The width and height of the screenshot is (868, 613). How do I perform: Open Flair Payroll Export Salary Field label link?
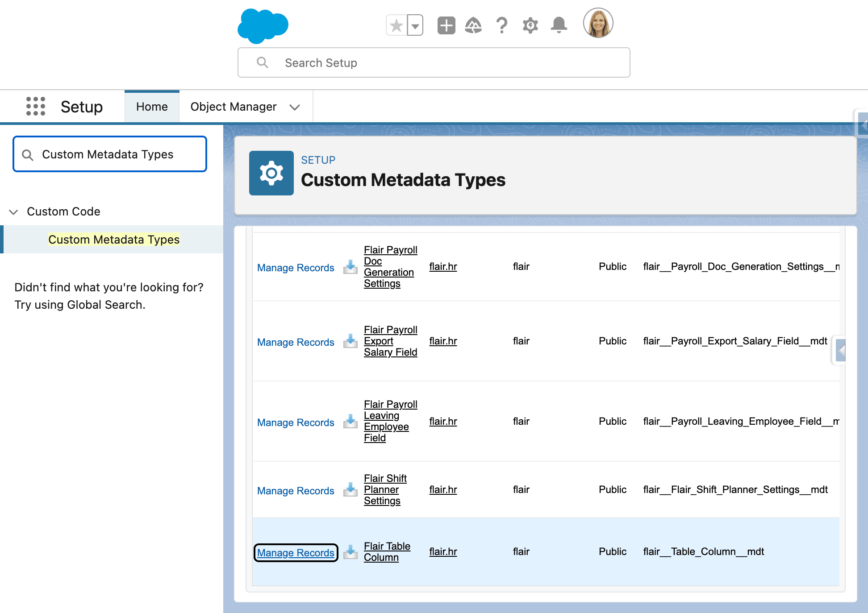pyautogui.click(x=391, y=341)
